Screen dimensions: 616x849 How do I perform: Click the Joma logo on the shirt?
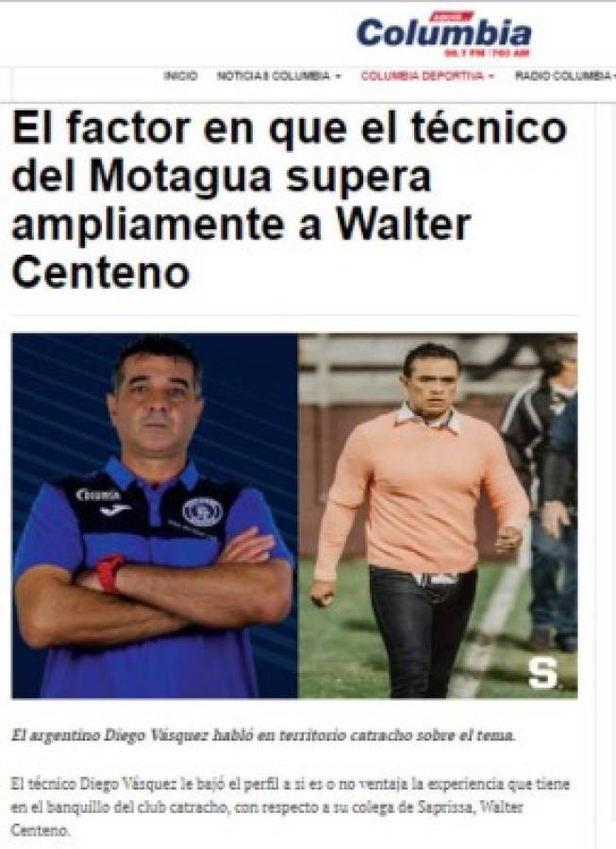tap(115, 510)
